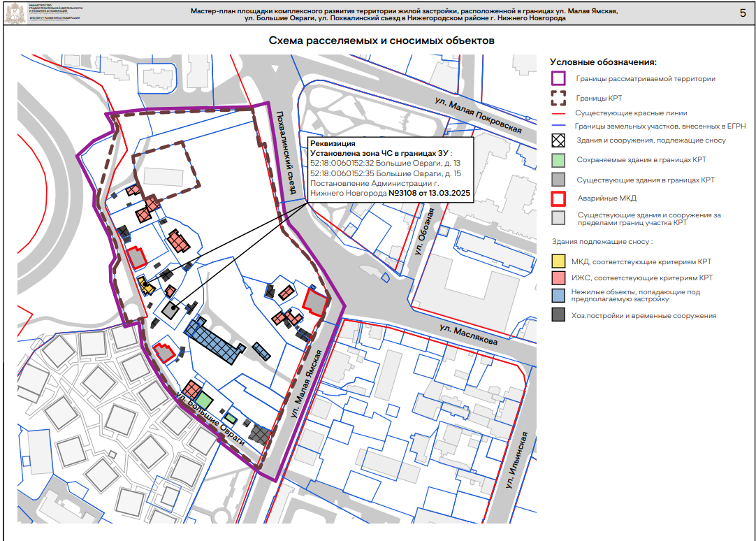Click the purple territory boundary legend symbol
The width and height of the screenshot is (756, 541).
click(558, 79)
